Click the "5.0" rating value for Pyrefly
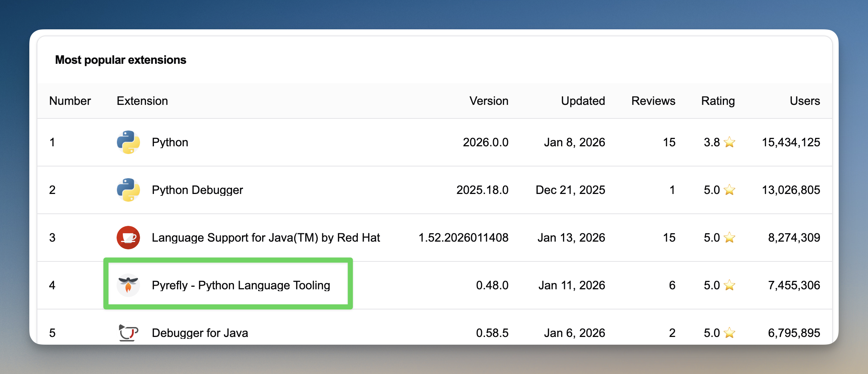 point(712,285)
